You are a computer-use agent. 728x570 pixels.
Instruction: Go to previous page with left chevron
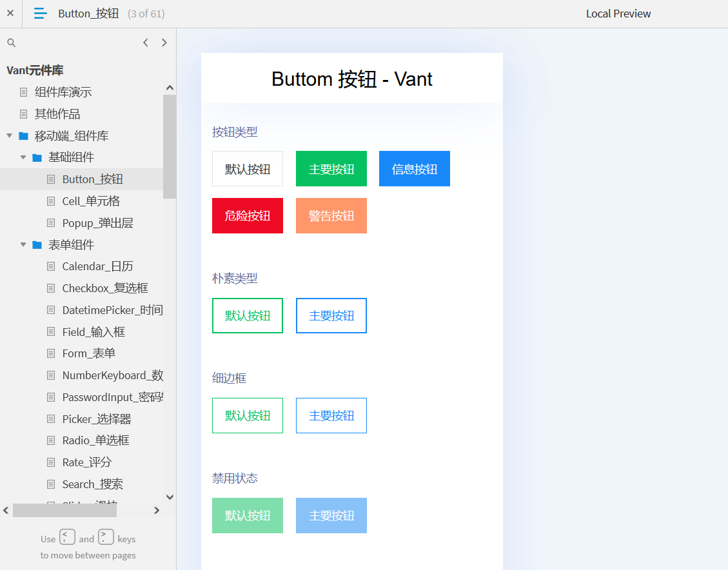click(x=145, y=43)
